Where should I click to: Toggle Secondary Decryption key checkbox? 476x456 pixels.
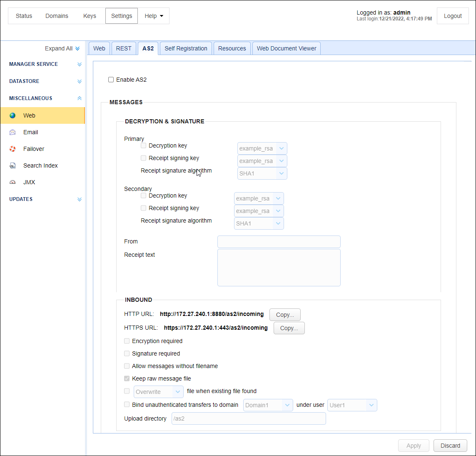click(144, 195)
